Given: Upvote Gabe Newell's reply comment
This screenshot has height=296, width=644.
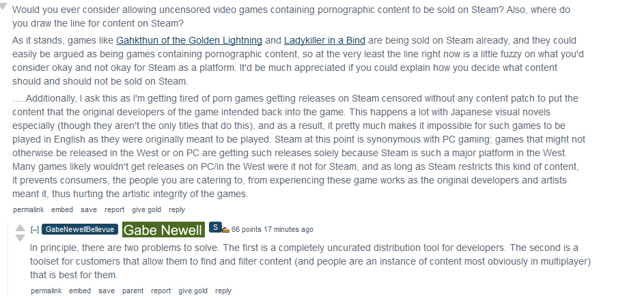Looking at the screenshot, I should (20, 228).
